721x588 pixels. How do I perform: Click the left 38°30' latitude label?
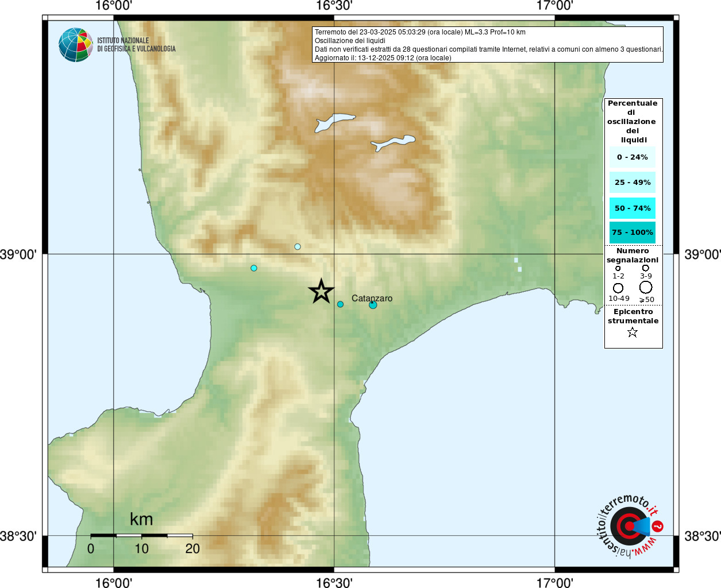click(x=18, y=536)
